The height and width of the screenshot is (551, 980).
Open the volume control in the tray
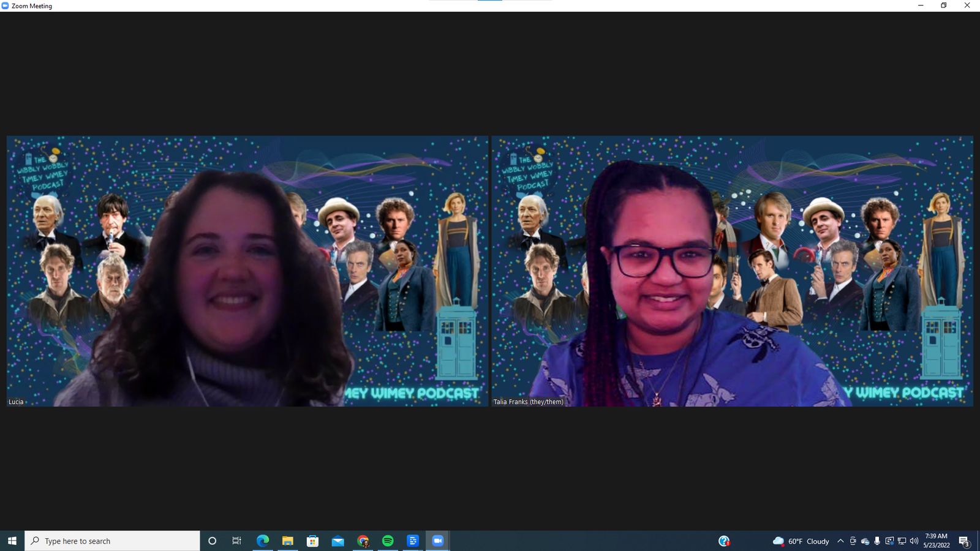[914, 541]
